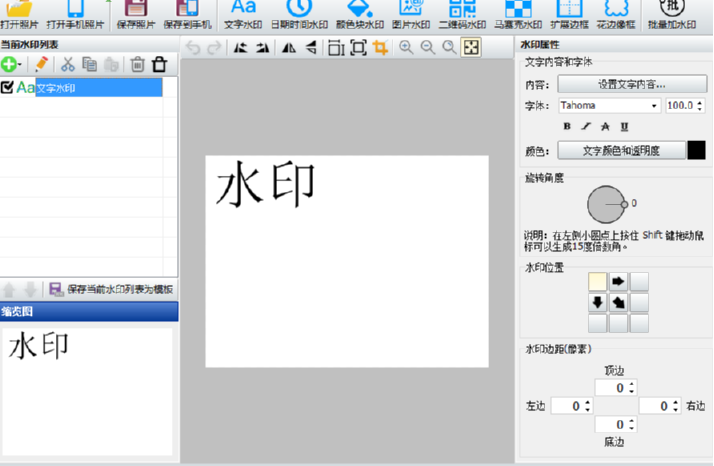Click the fit-to-window zoom icon

471,47
